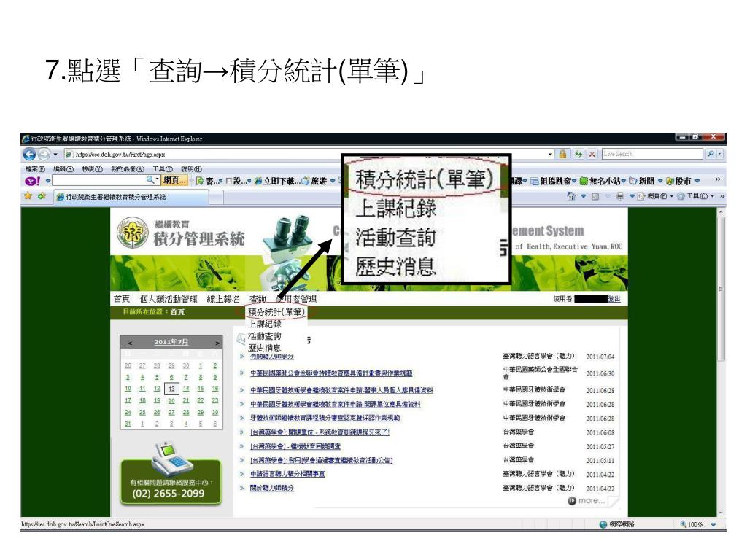Click the Yahoo! toolbar logo

pos(32,181)
